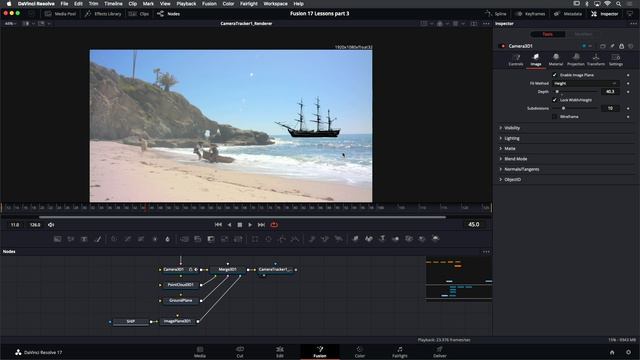Enable the Wireframe checkbox
Image resolution: width=640 pixels, height=360 pixels.
coord(554,117)
